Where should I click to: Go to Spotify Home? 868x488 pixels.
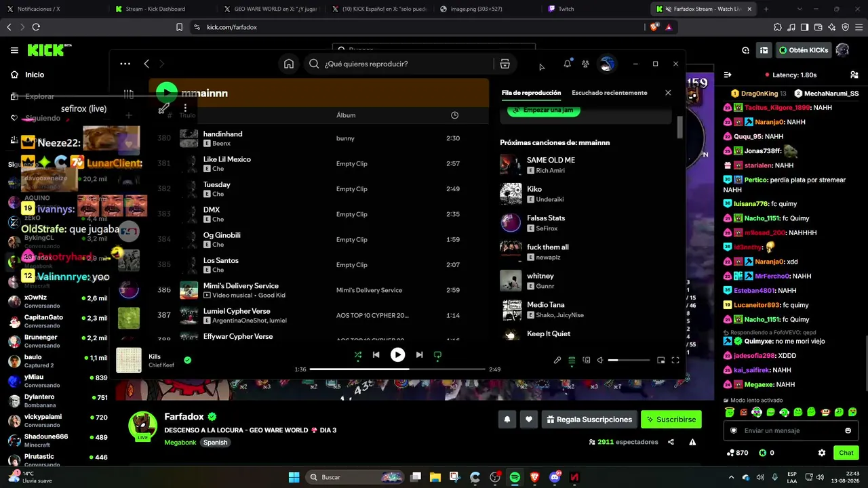(289, 64)
